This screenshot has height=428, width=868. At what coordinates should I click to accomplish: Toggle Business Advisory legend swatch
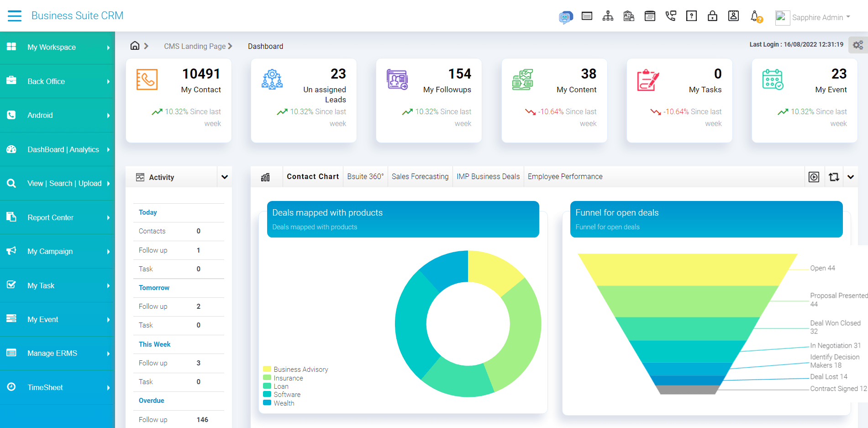(267, 369)
